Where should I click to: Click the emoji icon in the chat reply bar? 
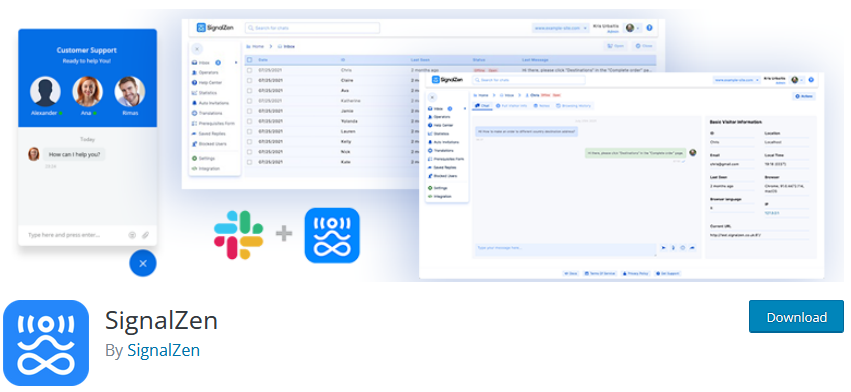pyautogui.click(x=683, y=248)
